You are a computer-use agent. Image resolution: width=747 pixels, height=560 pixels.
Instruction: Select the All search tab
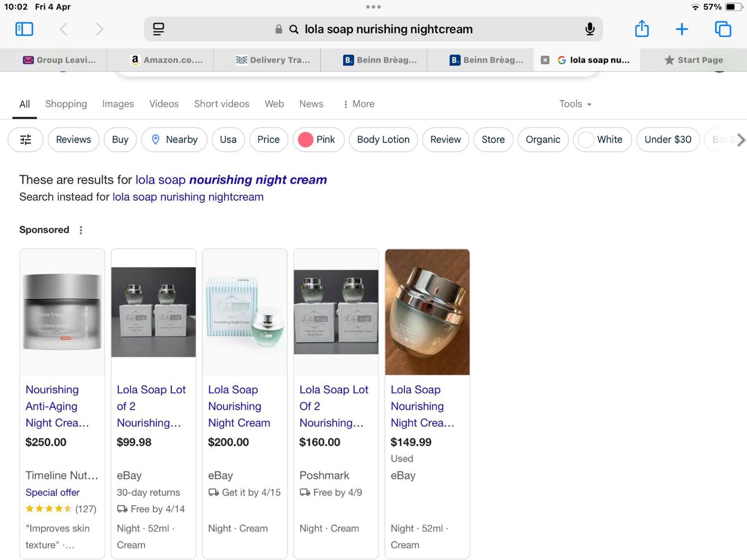coord(25,104)
